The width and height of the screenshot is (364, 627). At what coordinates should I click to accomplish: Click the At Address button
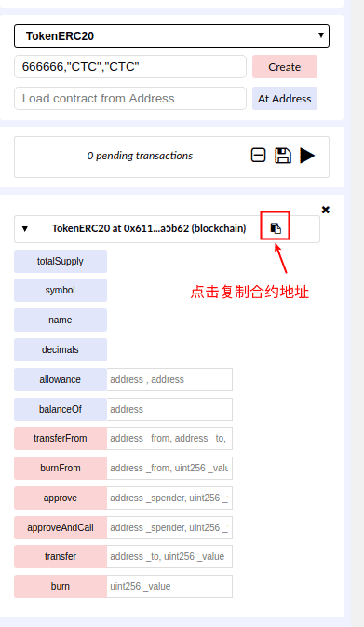click(285, 99)
